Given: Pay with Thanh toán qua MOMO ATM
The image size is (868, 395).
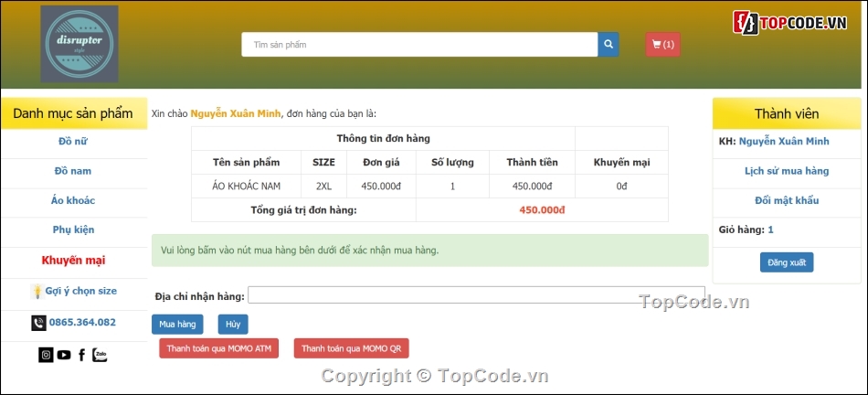Looking at the screenshot, I should (218, 348).
